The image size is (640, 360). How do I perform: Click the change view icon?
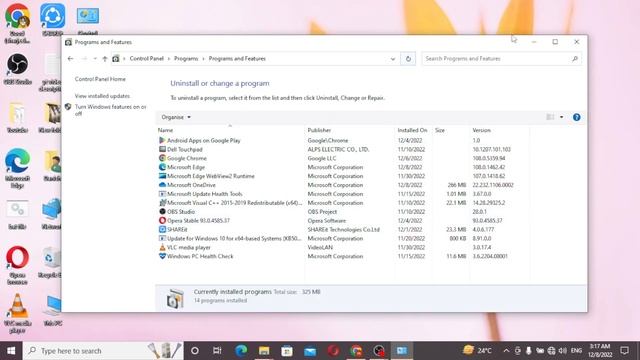pos(550,117)
